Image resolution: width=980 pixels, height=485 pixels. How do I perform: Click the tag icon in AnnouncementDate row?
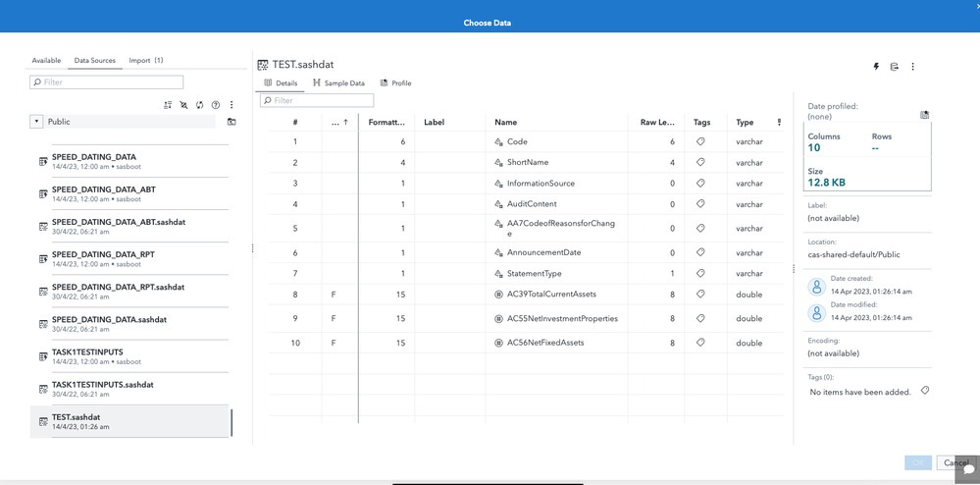tap(700, 253)
